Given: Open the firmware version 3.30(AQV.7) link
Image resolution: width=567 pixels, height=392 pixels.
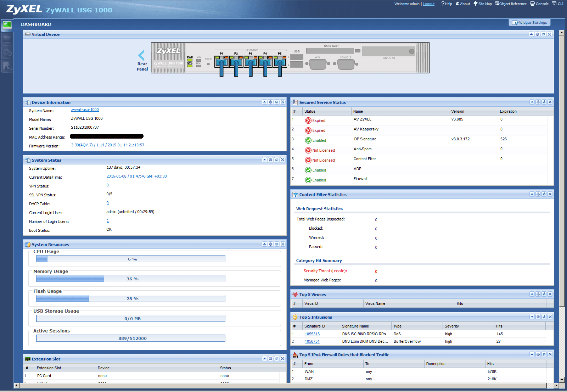Looking at the screenshot, I should (x=108, y=145).
